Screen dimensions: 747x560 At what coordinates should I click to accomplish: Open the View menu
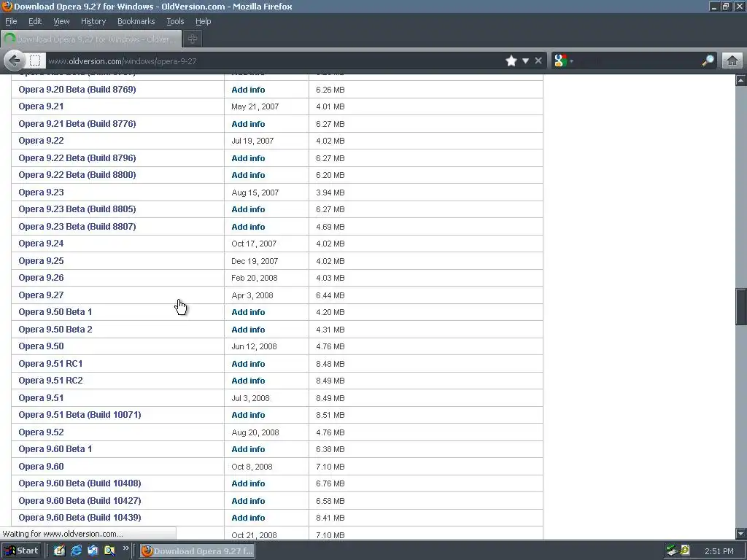61,21
